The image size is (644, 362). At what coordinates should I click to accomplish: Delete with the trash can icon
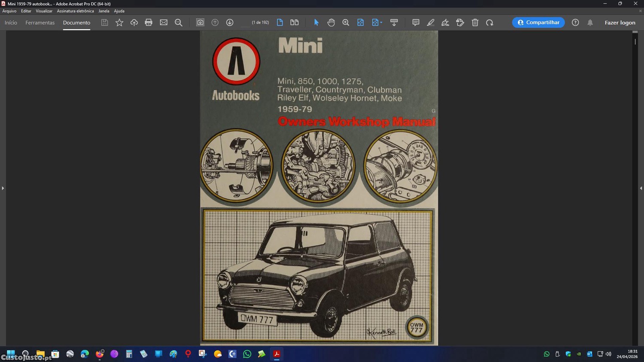pyautogui.click(x=475, y=23)
